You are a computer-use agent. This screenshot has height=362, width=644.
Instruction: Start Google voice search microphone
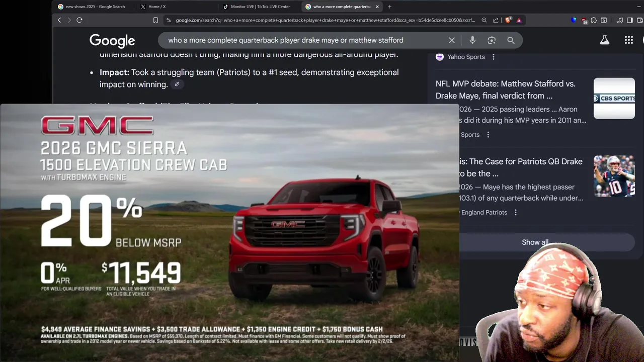472,40
